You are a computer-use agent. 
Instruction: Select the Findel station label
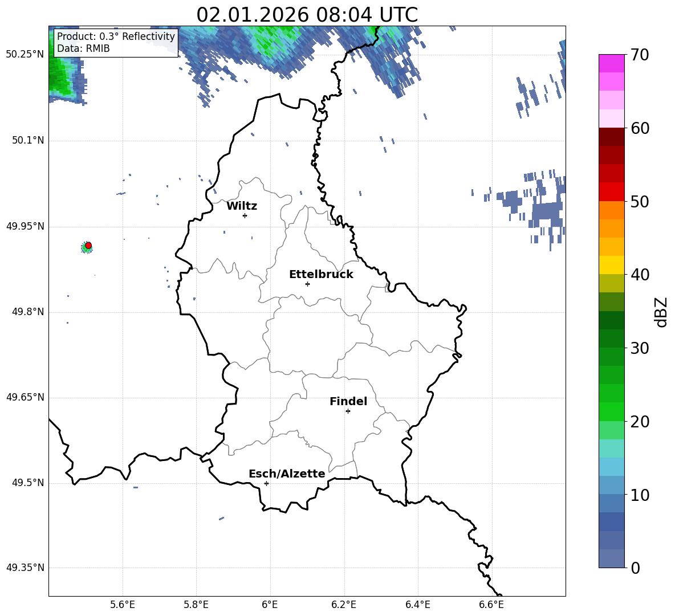(x=348, y=401)
